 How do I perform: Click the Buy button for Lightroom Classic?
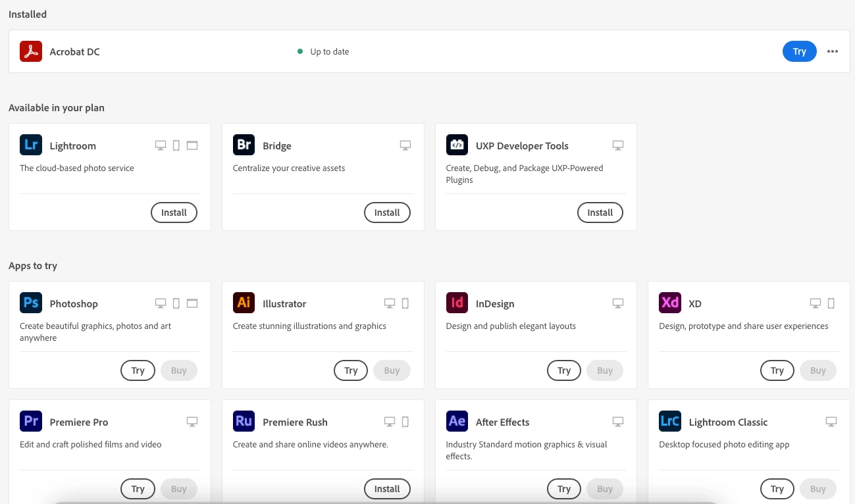[818, 489]
